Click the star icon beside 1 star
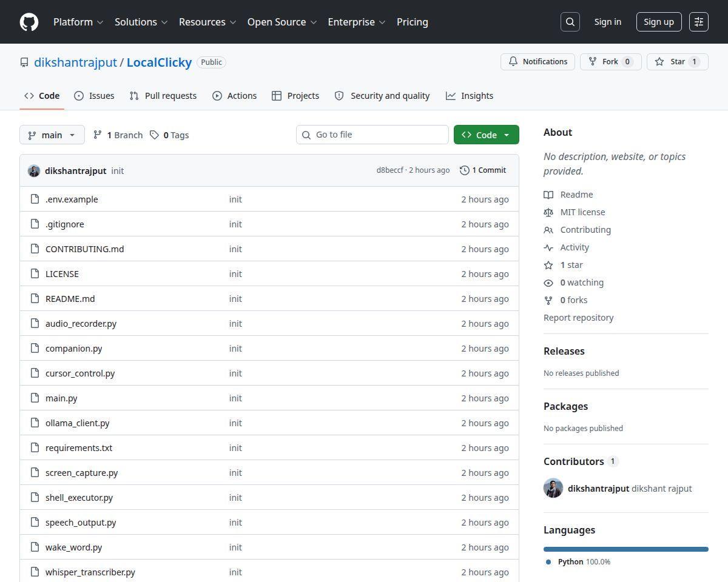728x582 pixels. coord(548,265)
